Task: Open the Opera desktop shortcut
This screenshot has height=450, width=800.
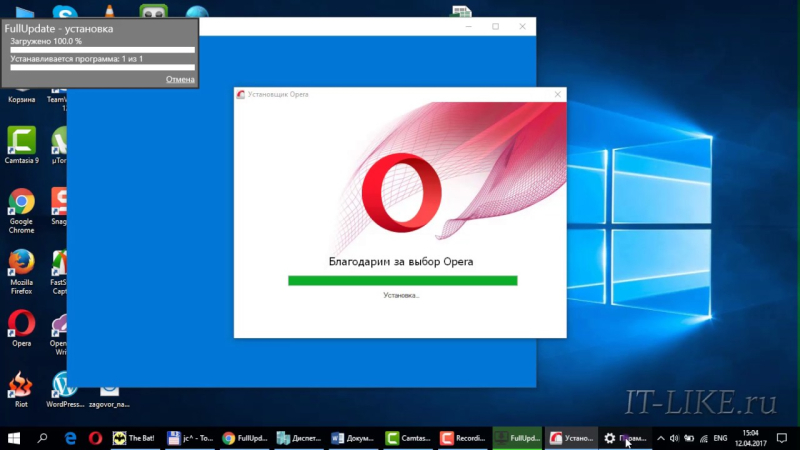Action: pyautogui.click(x=21, y=325)
